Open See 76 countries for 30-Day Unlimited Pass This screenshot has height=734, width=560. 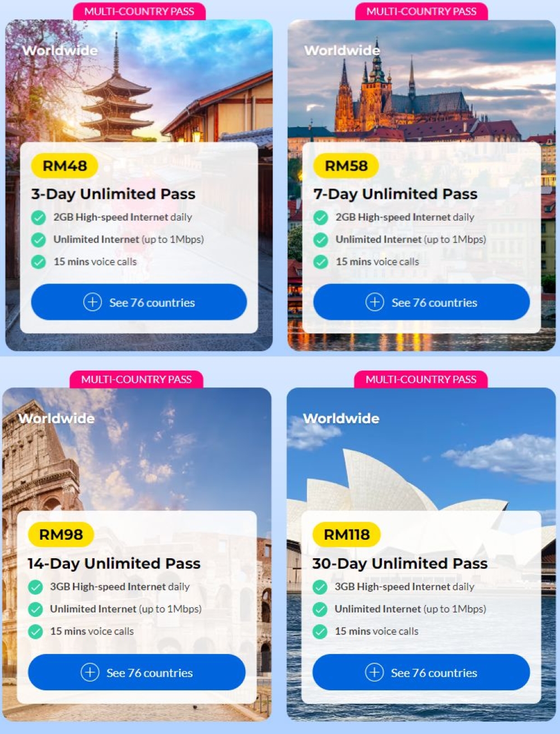point(421,672)
